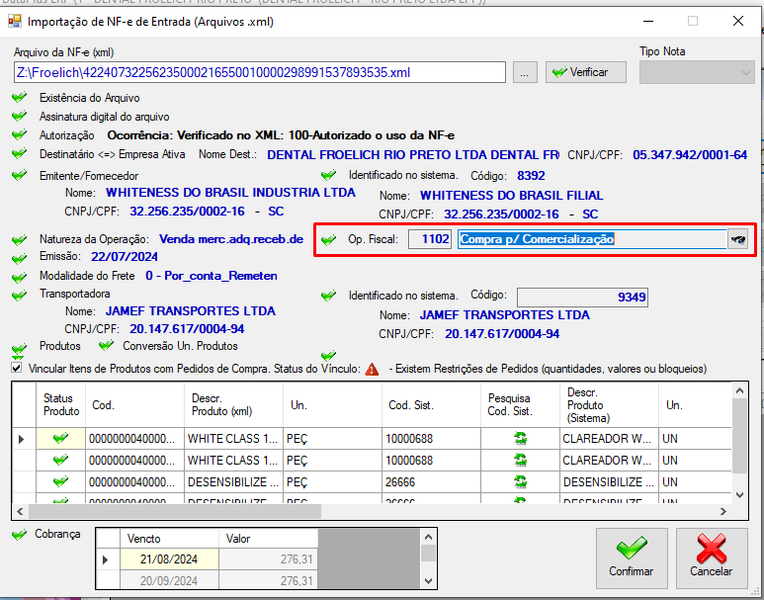
Task: Click the Cod. Sist. column header
Action: tap(431, 405)
